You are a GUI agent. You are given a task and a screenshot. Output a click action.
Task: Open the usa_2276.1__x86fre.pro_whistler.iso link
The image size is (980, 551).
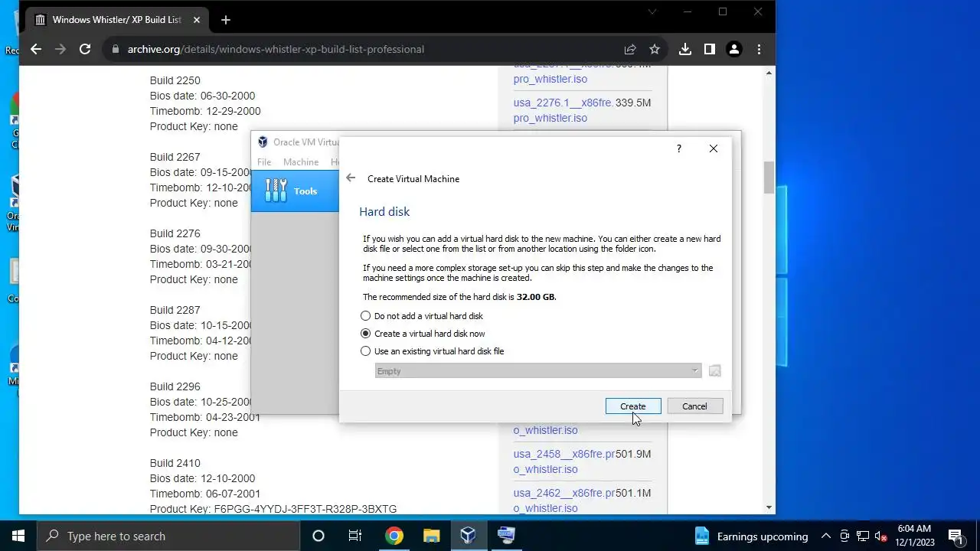click(563, 110)
